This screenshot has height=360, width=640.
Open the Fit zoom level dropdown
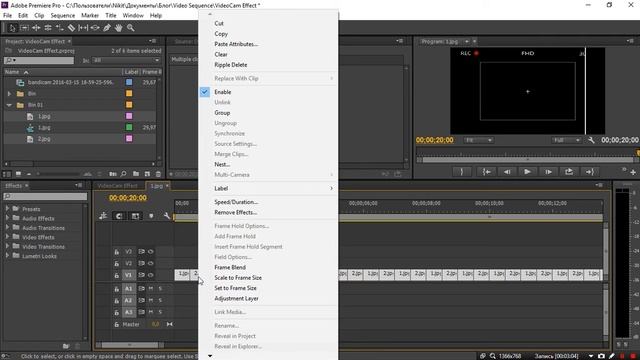pos(478,140)
